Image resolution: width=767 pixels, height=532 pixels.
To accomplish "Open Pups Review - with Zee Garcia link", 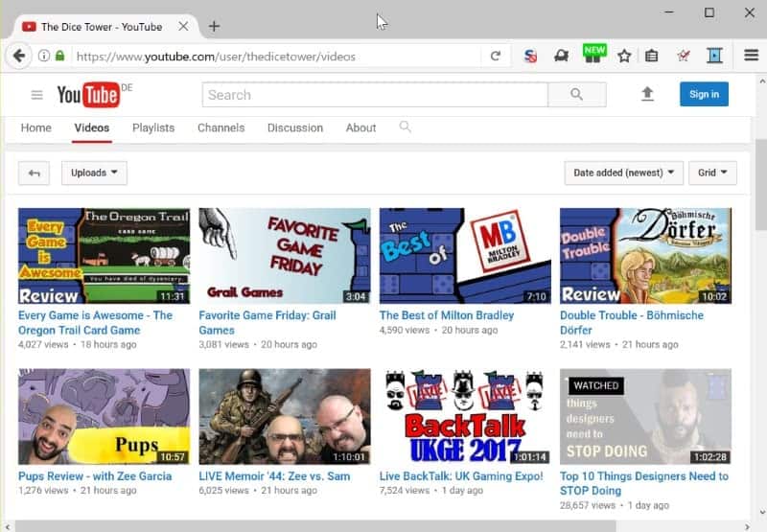I will point(95,475).
